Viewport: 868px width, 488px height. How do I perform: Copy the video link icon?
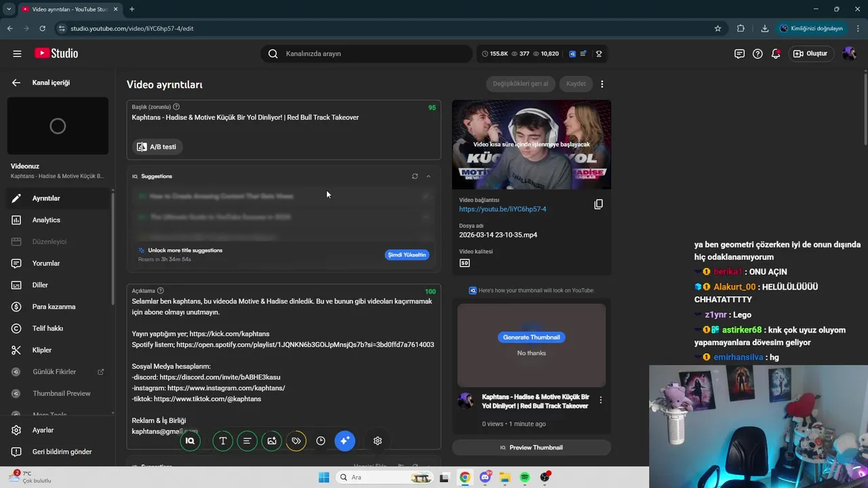tap(599, 205)
